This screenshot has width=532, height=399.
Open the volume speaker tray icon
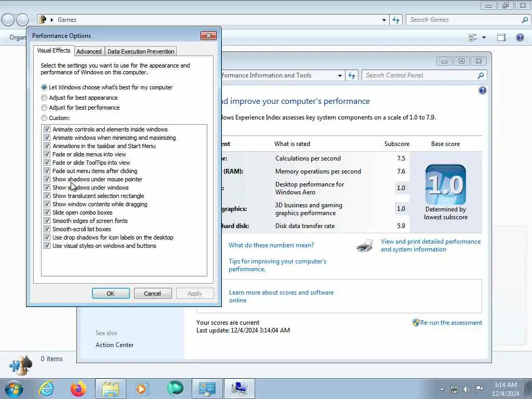[x=467, y=389]
